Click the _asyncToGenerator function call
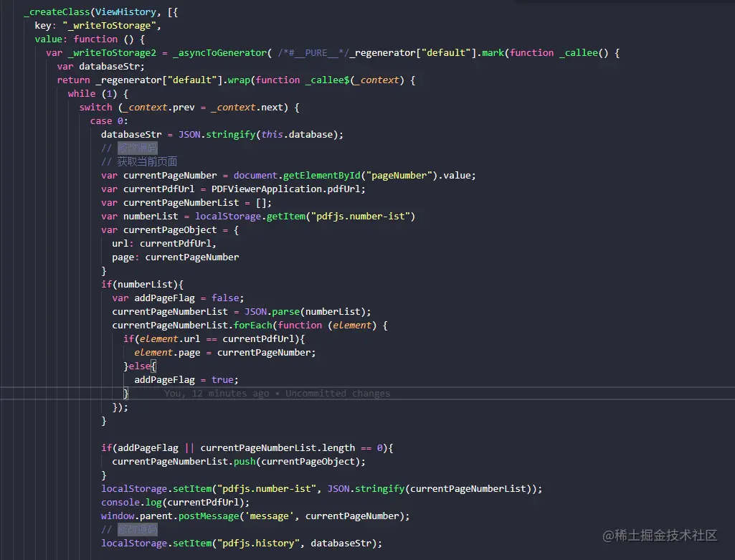The height and width of the screenshot is (560, 735). point(220,52)
